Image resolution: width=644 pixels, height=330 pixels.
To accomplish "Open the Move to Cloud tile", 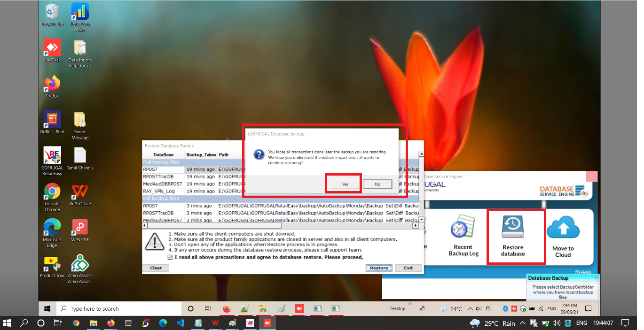I will point(563,237).
